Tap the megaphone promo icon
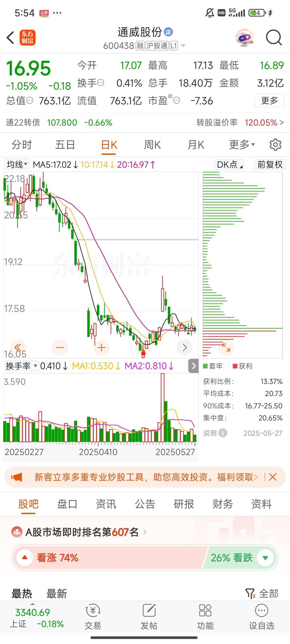The height and width of the screenshot is (644, 290). pyautogui.click(x=17, y=477)
